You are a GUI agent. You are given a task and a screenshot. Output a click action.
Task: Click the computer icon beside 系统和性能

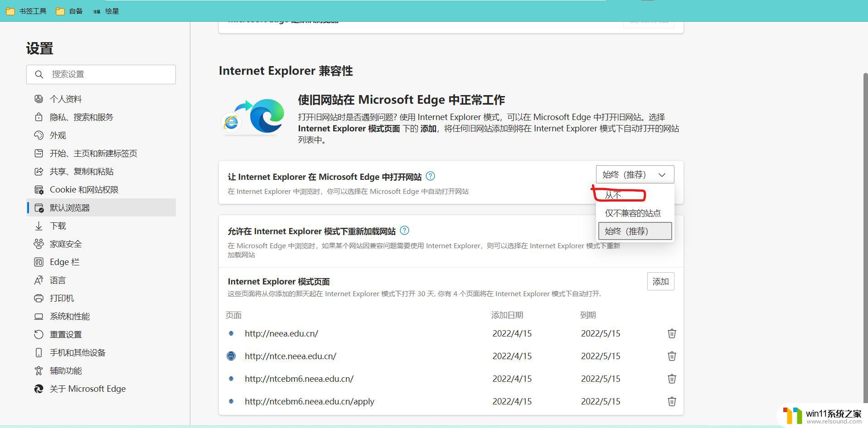click(39, 316)
